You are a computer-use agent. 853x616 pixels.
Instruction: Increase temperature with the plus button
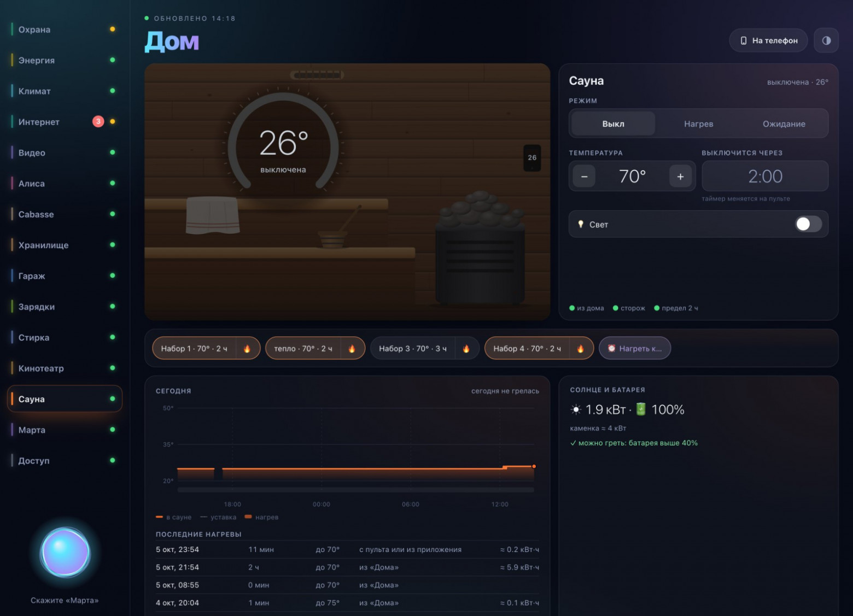point(680,177)
